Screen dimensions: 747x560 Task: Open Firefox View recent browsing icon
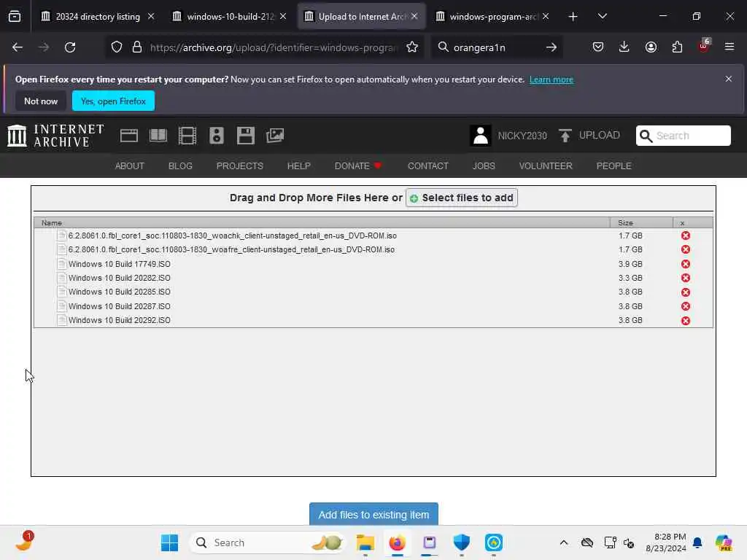15,17
